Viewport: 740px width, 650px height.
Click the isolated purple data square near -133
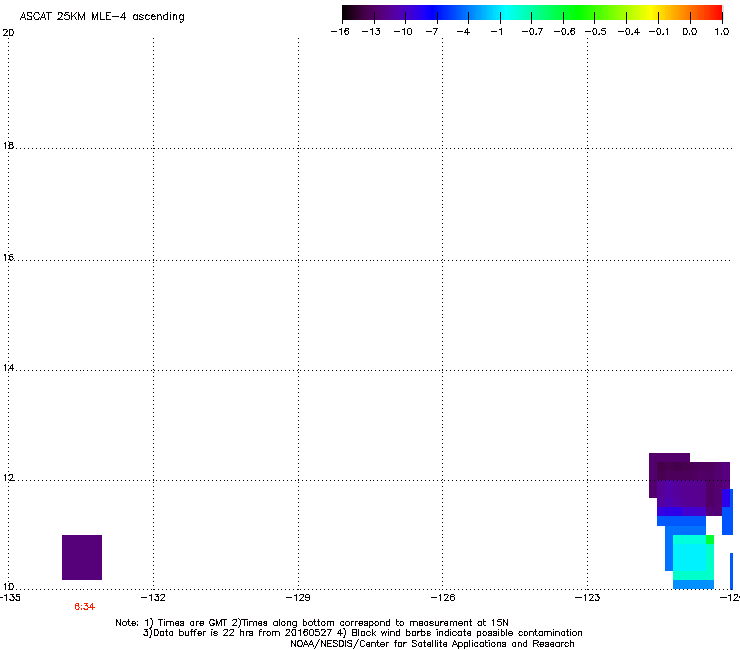(82, 557)
